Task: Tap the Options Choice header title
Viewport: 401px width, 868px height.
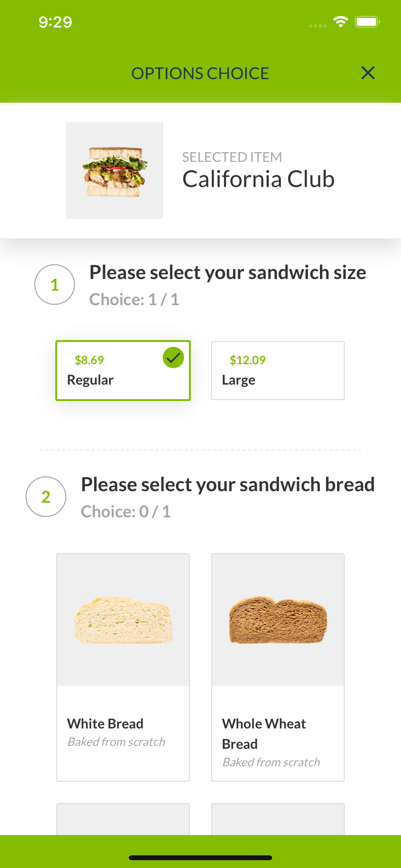Action: pyautogui.click(x=200, y=73)
